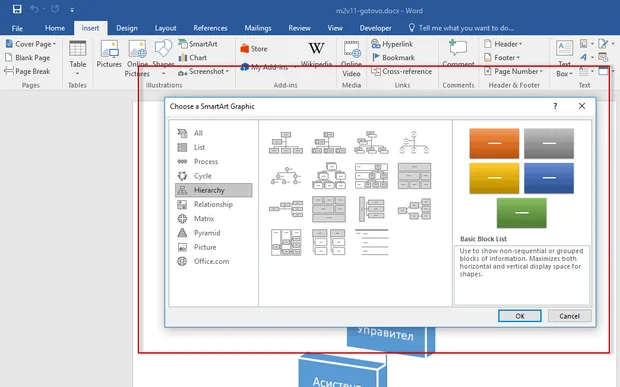Viewport: 620px width, 387px height.
Task: Switch to the Design ribbon tab
Action: pyautogui.click(x=127, y=28)
